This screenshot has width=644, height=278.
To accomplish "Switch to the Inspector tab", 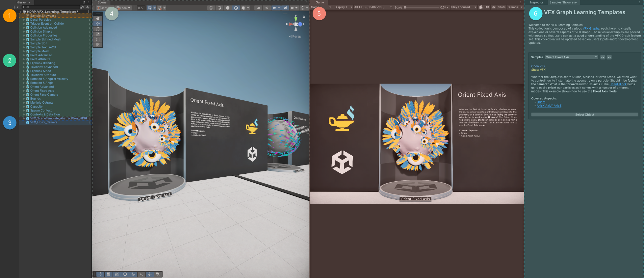I will click(x=536, y=2).
